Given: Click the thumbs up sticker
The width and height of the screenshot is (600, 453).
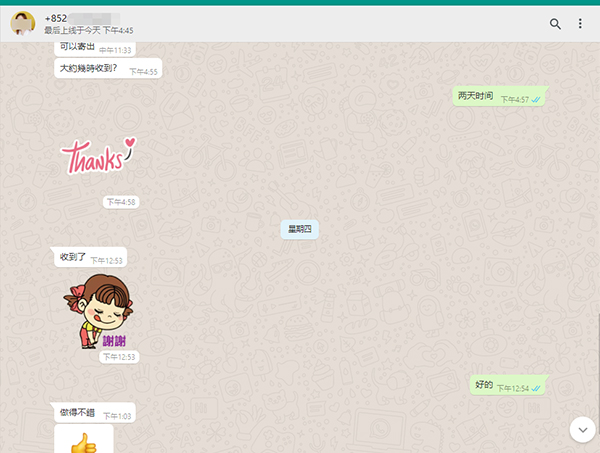Looking at the screenshot, I should click(x=83, y=442).
